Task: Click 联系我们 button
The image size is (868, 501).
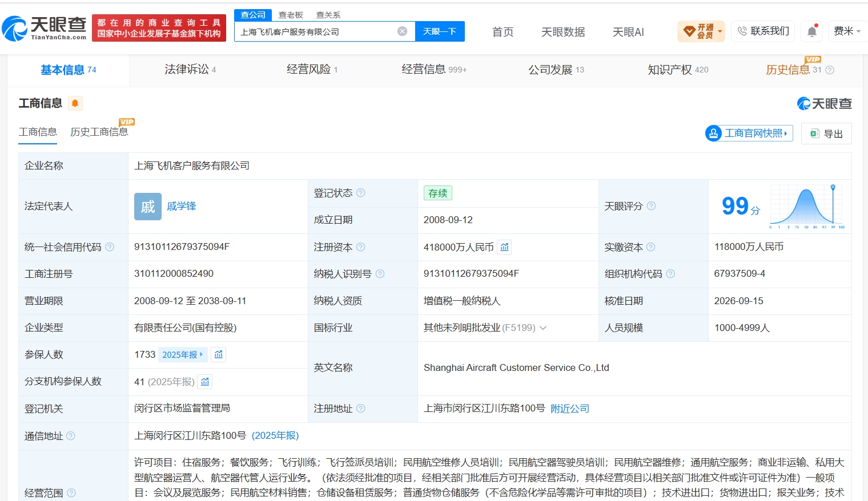Action: pyautogui.click(x=763, y=31)
